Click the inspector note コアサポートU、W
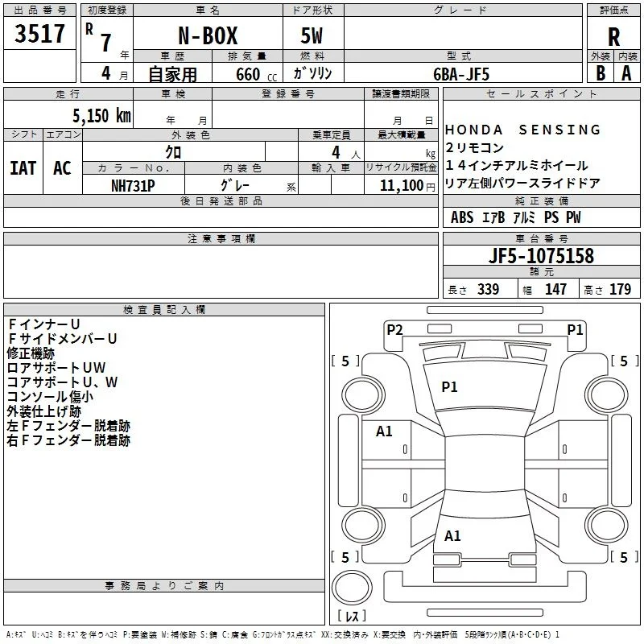The image size is (644, 644). [62, 382]
